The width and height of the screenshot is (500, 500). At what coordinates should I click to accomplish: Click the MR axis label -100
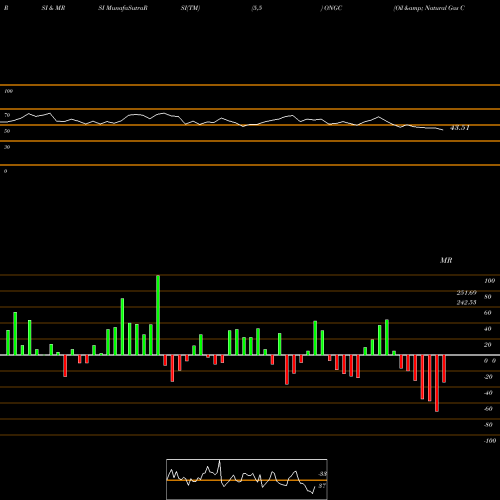(490, 441)
